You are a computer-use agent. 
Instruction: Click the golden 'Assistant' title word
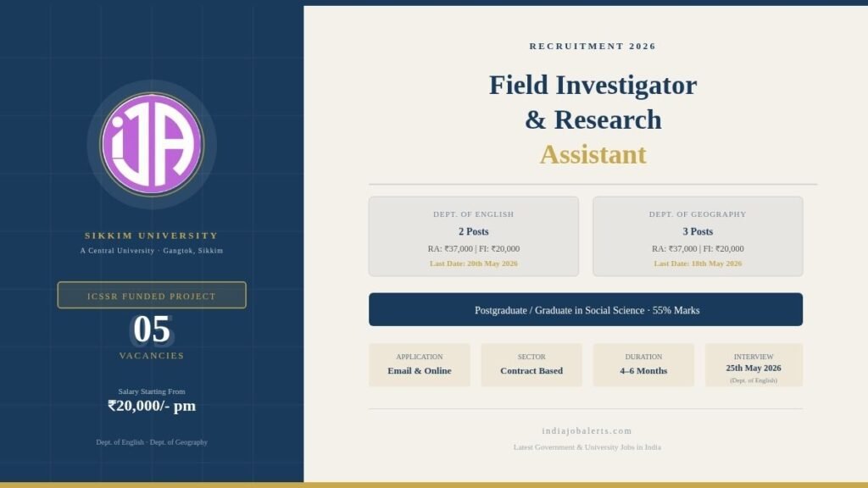593,155
